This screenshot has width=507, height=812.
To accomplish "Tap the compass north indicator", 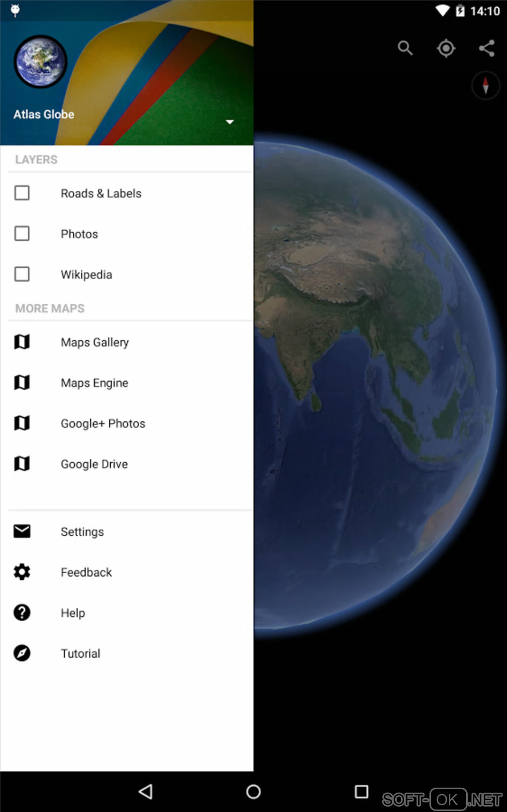I will coord(486,86).
